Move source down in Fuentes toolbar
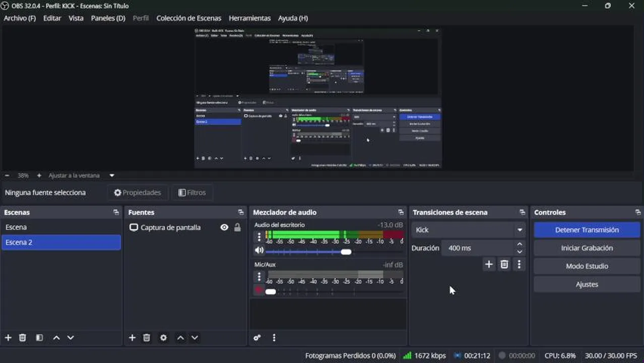The width and height of the screenshot is (644, 363). 195,338
